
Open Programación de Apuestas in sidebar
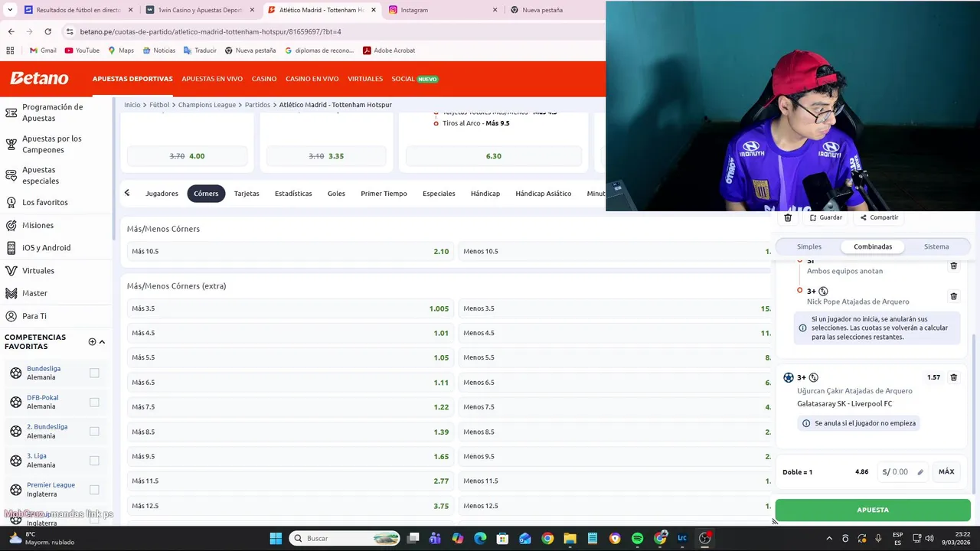coord(54,112)
